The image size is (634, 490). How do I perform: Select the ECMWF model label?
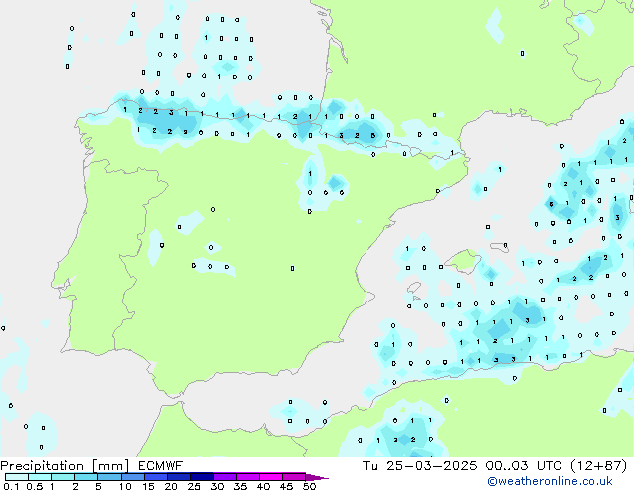click(161, 466)
